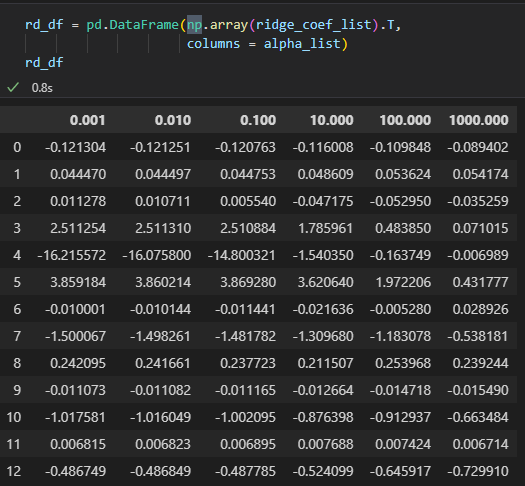Click the value 0.071015
The image size is (525, 486).
point(480,229)
